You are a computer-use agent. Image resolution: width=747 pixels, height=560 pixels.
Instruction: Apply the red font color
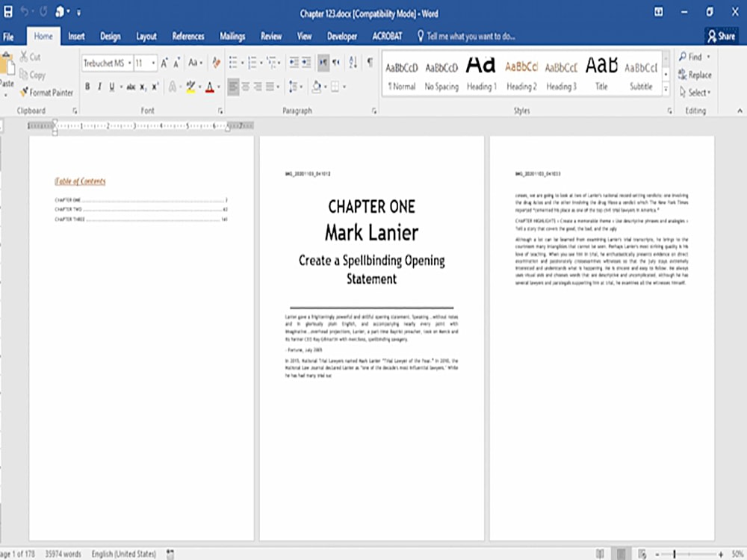pyautogui.click(x=210, y=87)
